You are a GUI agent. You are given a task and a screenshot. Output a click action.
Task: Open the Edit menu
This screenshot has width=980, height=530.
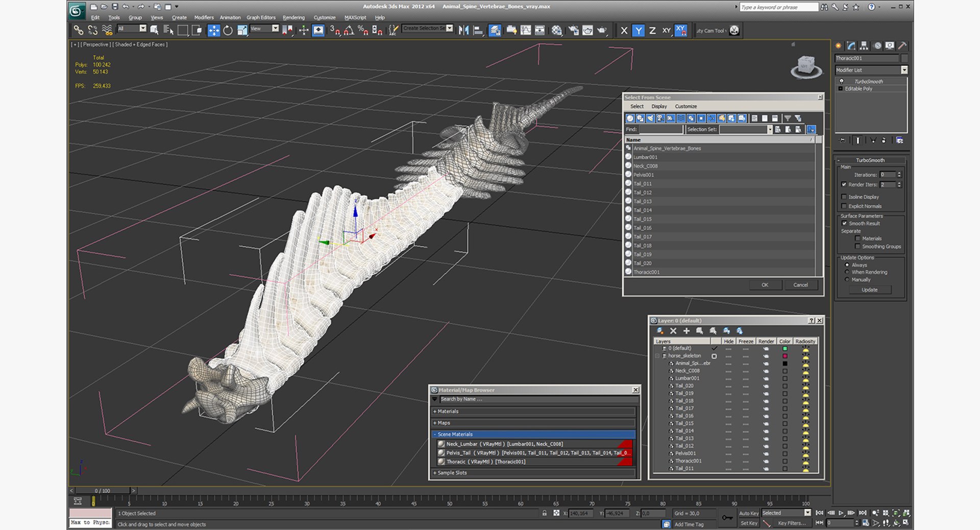click(x=95, y=17)
